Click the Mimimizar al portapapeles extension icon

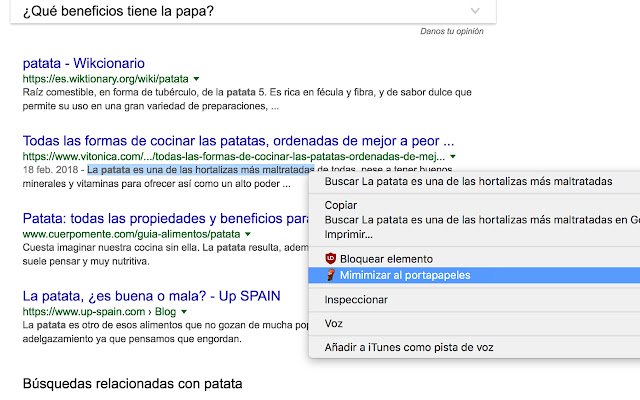pyautogui.click(x=331, y=275)
